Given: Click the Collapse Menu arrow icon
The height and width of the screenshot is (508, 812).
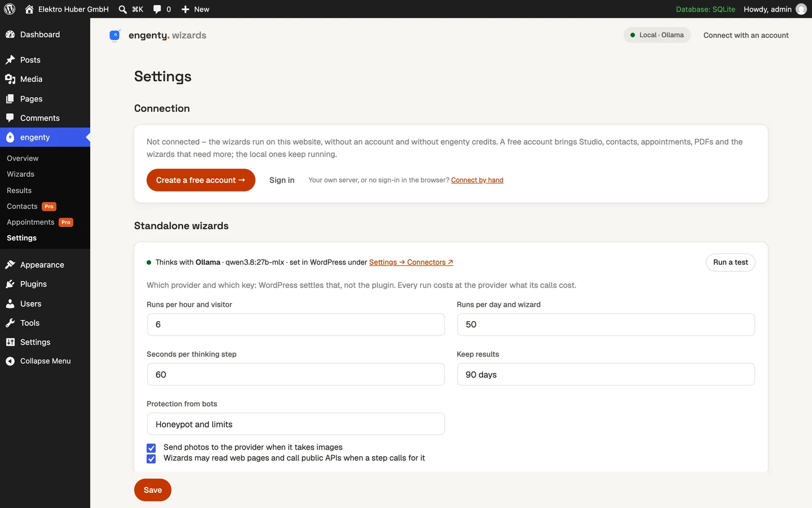Looking at the screenshot, I should point(10,361).
